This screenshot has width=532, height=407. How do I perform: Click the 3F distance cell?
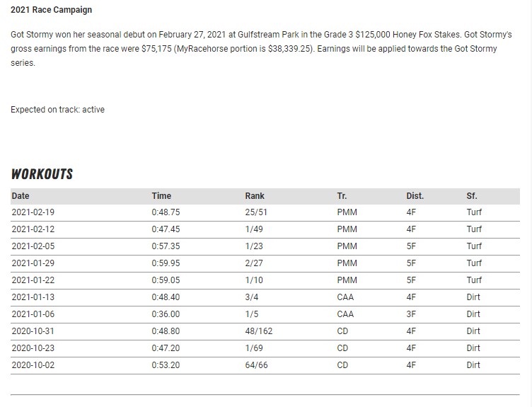point(411,314)
